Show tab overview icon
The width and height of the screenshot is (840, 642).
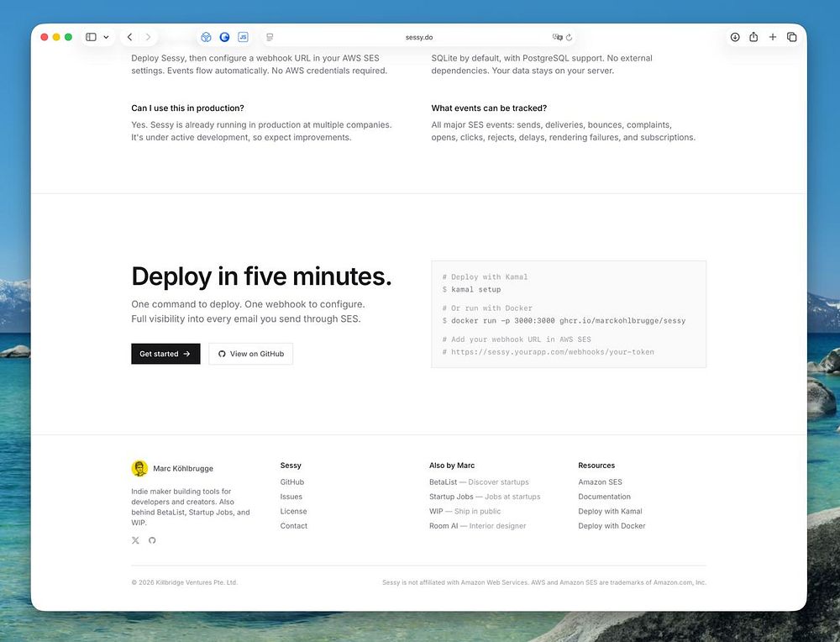[x=792, y=37]
